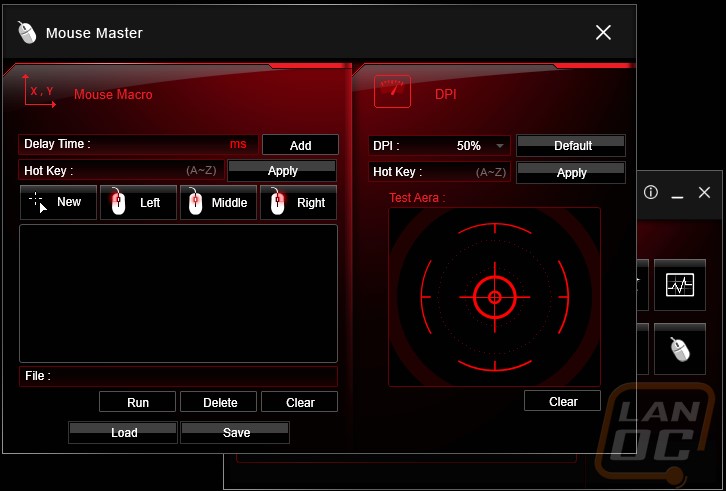Click the hardware monitor waveform icon
This screenshot has height=491, width=726.
click(x=680, y=286)
